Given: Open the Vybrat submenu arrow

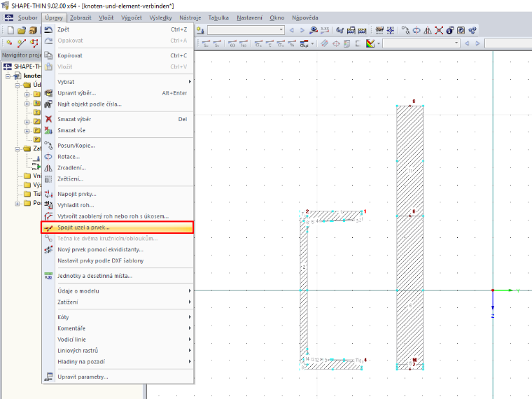Looking at the screenshot, I should (190, 82).
